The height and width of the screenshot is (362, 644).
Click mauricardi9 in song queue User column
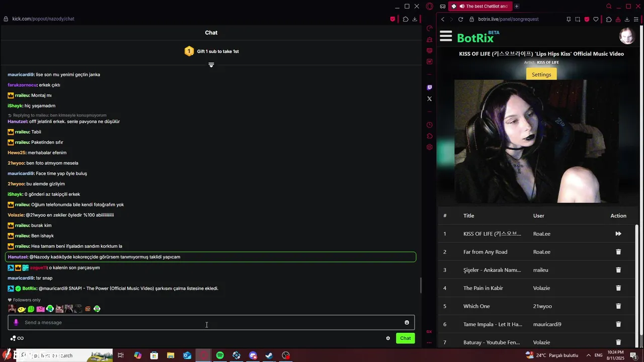(547, 324)
